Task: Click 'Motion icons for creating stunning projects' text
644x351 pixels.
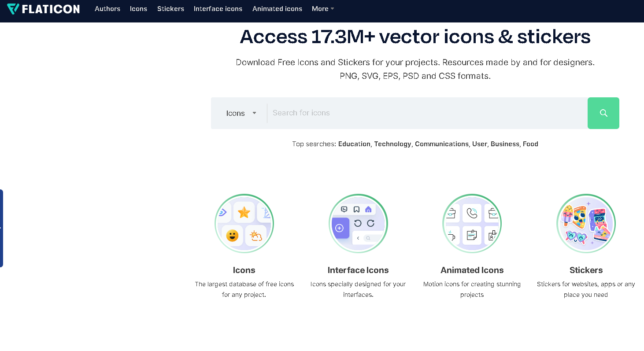Action: [x=472, y=289]
